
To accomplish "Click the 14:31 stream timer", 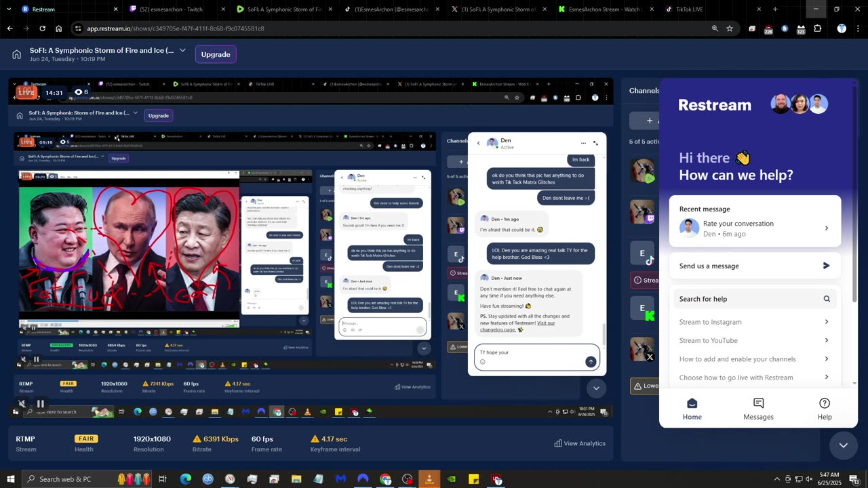I will pos(54,92).
